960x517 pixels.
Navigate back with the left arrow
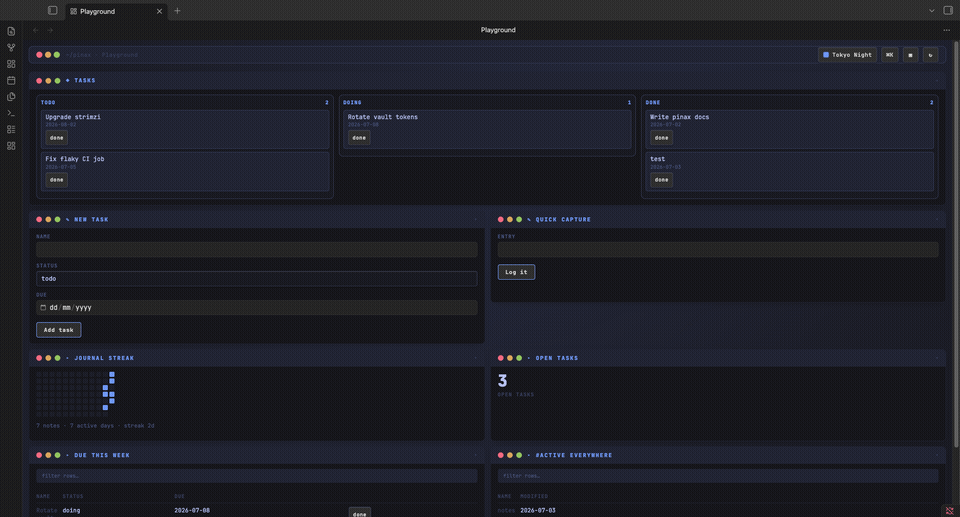36,30
